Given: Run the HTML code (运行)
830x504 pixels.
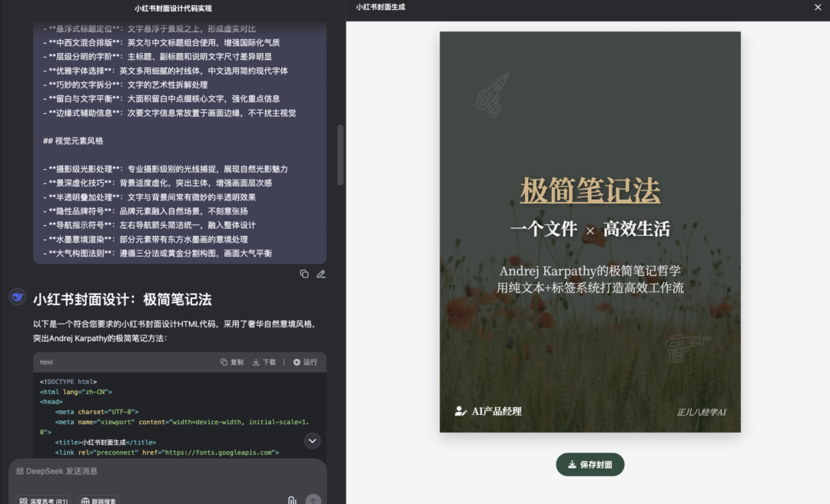Looking at the screenshot, I should (305, 362).
